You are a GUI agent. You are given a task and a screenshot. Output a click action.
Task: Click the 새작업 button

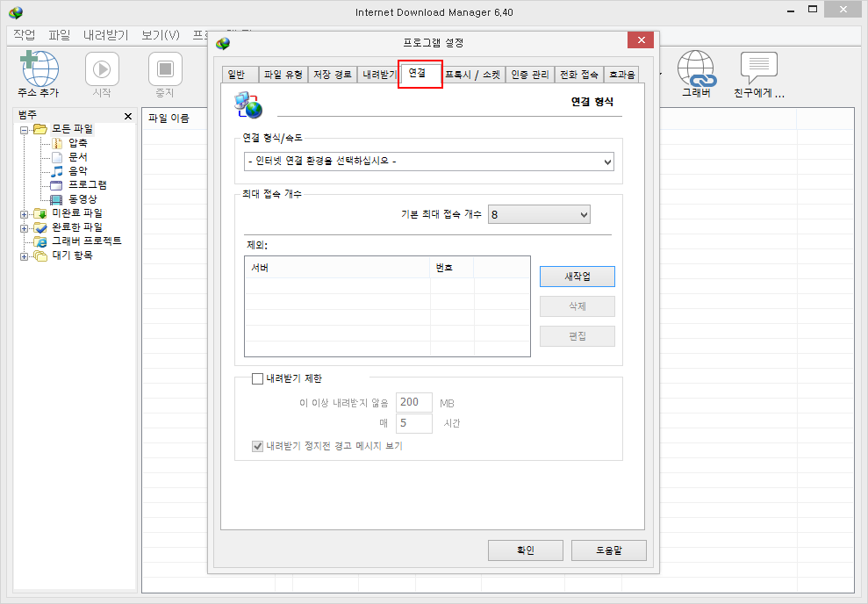tap(577, 277)
